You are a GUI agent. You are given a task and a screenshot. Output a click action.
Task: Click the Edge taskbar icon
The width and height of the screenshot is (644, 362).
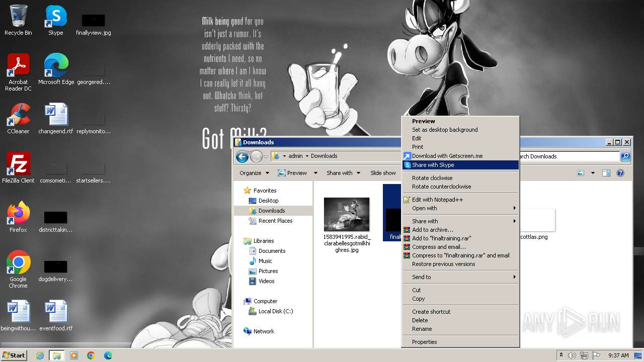point(108,355)
